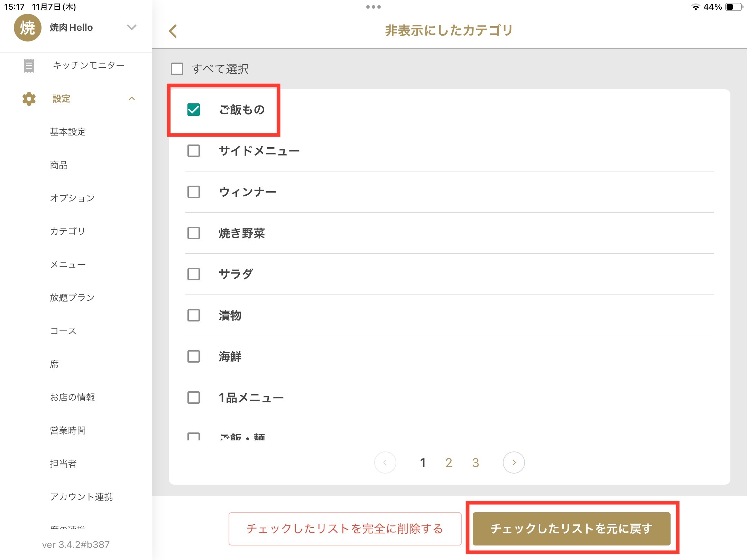This screenshot has height=560, width=747.
Task: Open メニュー in sidebar
Action: click(x=68, y=264)
